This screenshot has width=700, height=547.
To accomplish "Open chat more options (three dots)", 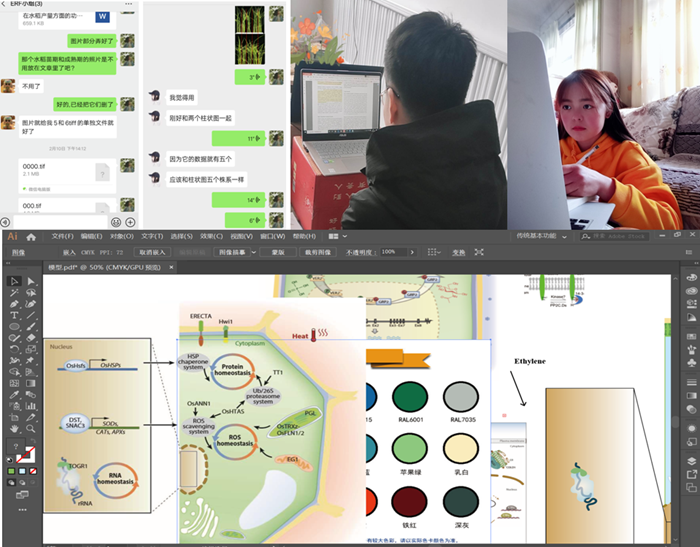I will coord(128,4).
